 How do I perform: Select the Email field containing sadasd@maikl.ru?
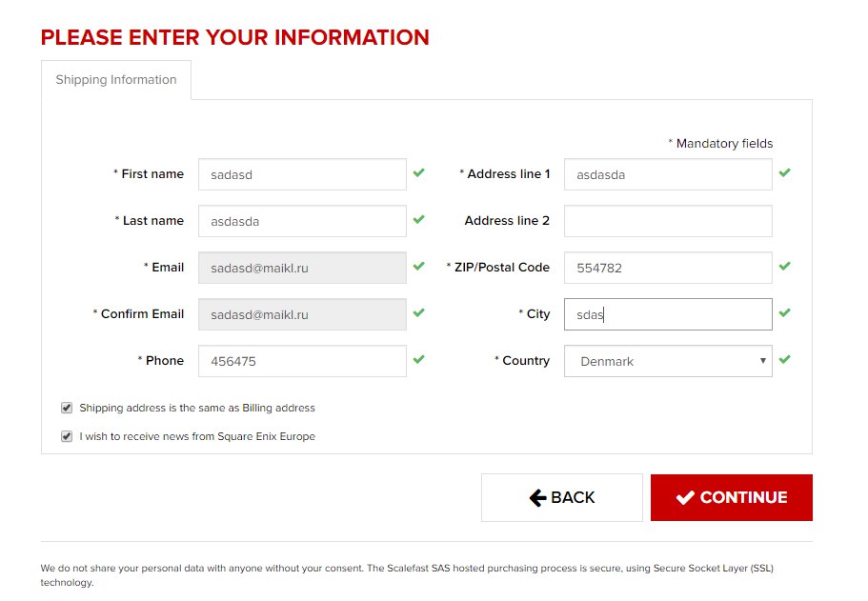point(302,268)
